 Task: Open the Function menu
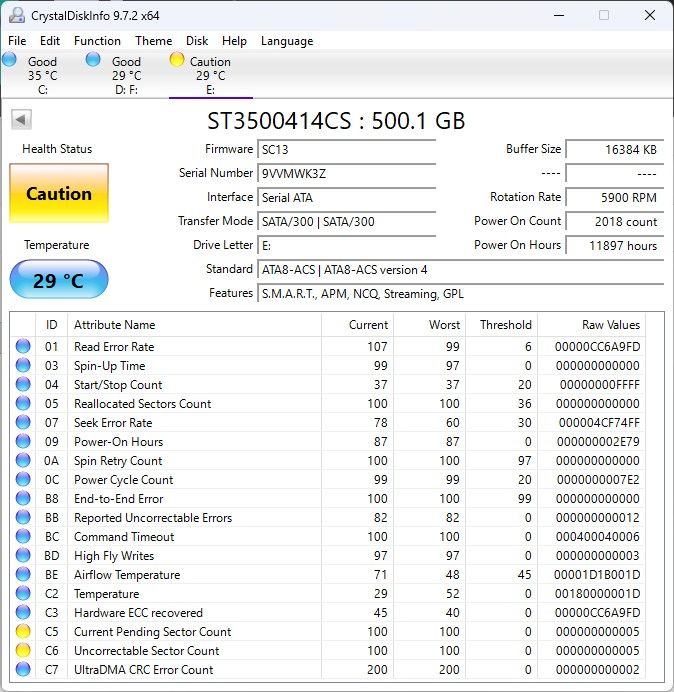click(97, 41)
